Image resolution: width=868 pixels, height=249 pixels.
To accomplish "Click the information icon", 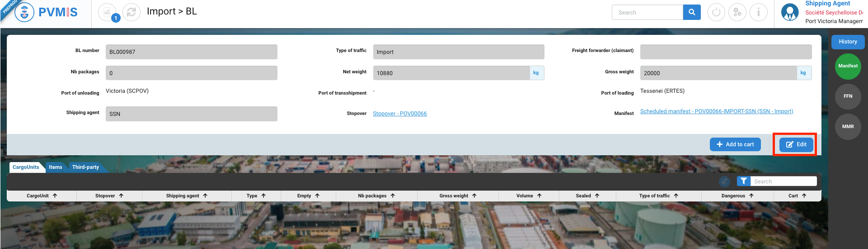I will pos(759,12).
